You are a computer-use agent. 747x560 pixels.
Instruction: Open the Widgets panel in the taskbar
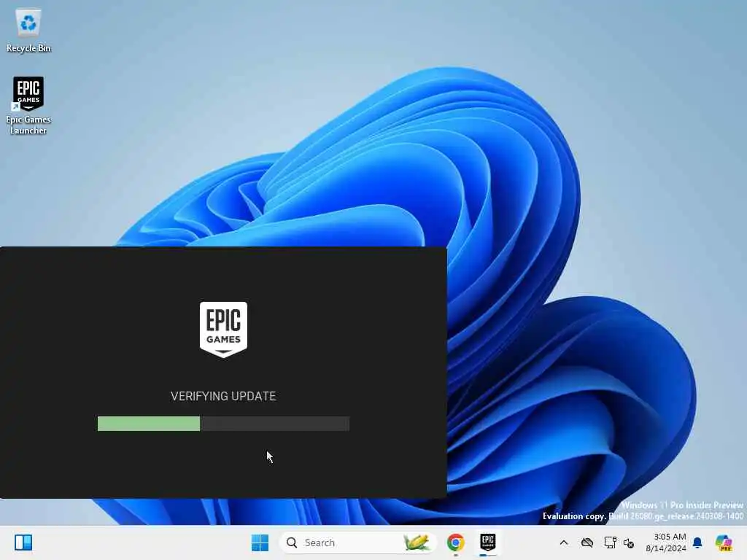23,542
